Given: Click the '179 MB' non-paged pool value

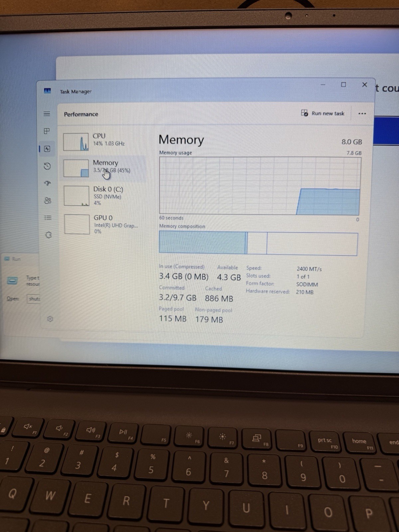Looking at the screenshot, I should (209, 320).
